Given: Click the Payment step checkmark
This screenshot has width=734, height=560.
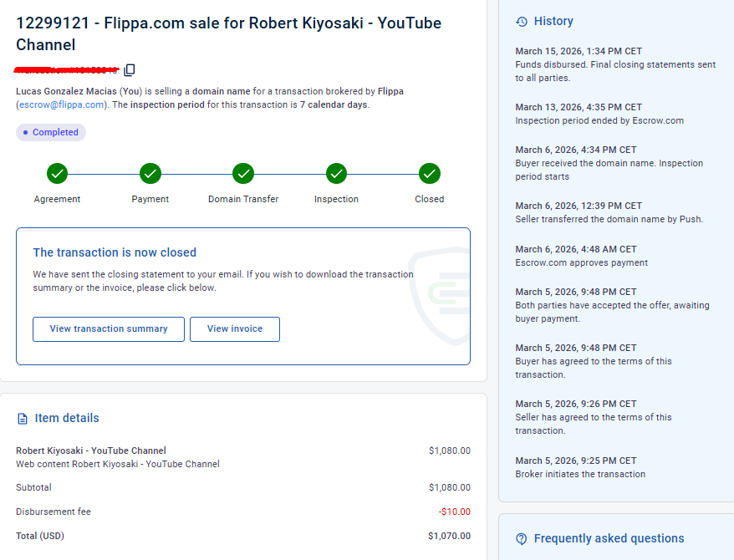Looking at the screenshot, I should tap(150, 174).
